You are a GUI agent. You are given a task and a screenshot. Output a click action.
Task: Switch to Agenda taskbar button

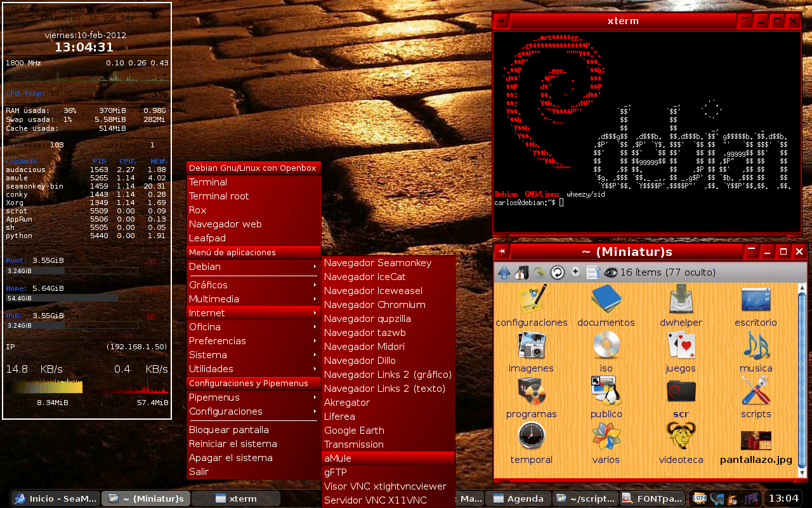pyautogui.click(x=519, y=498)
